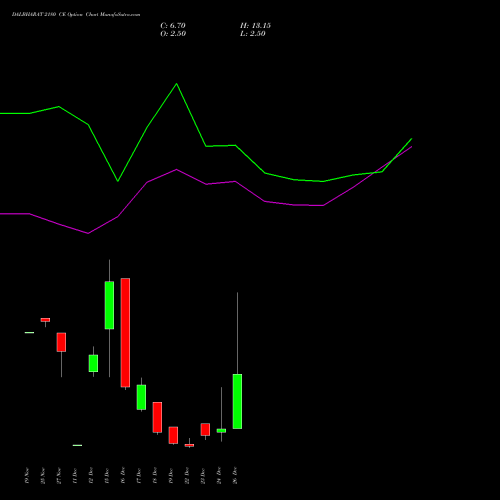The height and width of the screenshot is (500, 500).
Task: Click the red candlestick above 27 Nov
Action: [61, 342]
